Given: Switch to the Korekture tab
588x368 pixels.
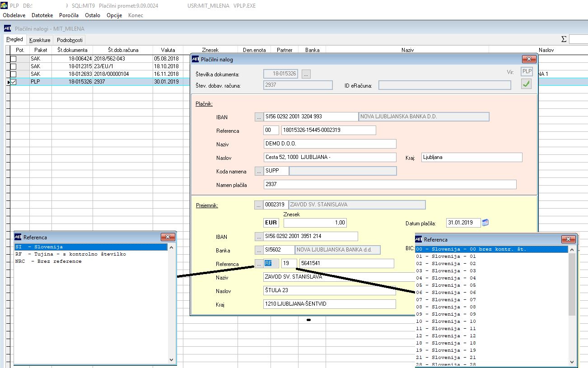Looking at the screenshot, I should (x=40, y=40).
